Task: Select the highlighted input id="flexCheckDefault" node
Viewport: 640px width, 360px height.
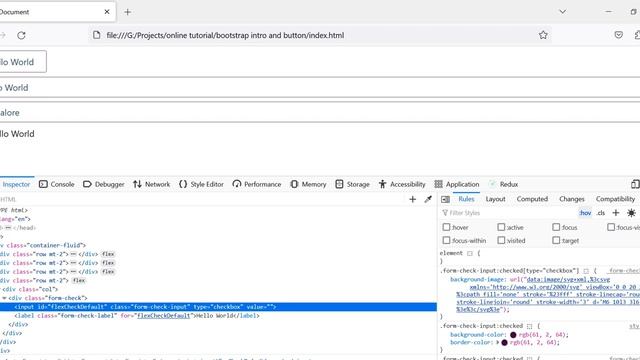Action: (218, 307)
